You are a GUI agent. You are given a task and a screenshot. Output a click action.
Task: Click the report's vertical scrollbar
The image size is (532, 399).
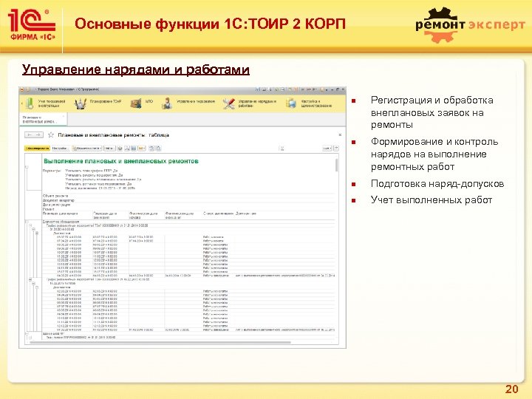coord(337,166)
